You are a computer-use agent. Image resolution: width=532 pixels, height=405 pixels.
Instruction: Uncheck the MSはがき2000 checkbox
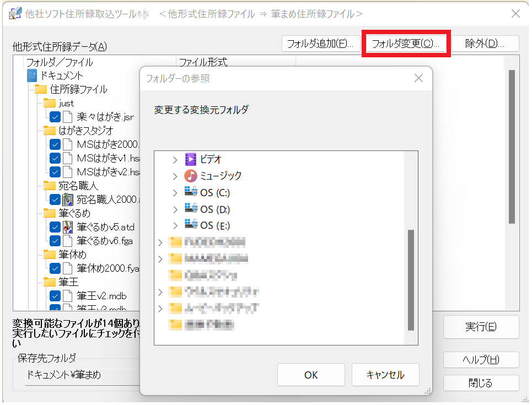pos(55,144)
